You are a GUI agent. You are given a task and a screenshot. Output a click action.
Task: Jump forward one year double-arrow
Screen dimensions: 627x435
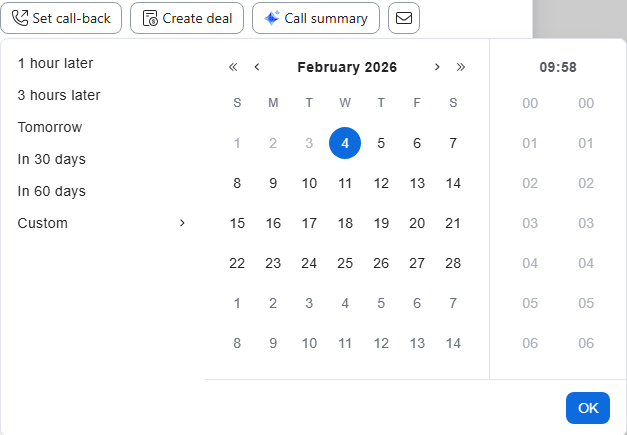click(461, 67)
